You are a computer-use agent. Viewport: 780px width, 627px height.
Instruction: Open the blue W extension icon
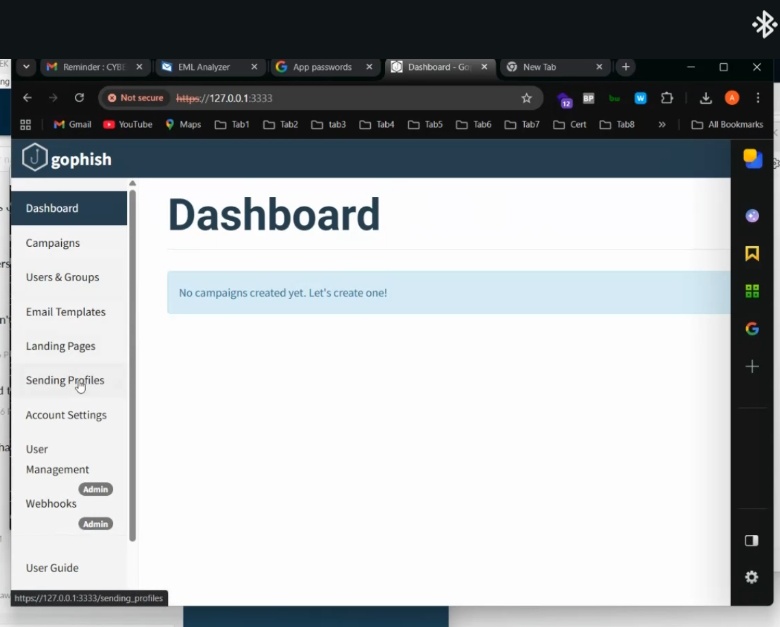coord(640,98)
